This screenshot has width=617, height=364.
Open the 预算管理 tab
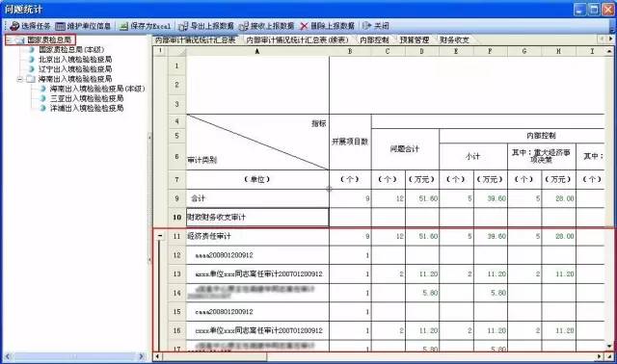(414, 40)
